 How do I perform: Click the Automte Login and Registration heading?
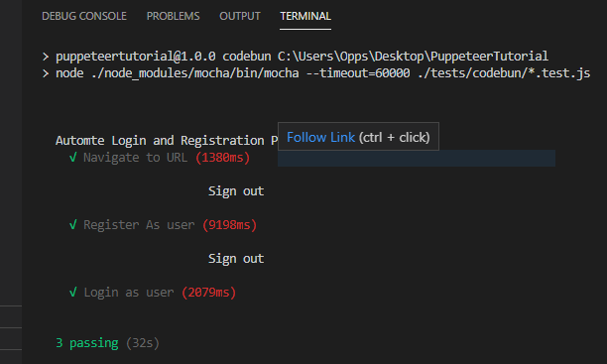coord(160,141)
